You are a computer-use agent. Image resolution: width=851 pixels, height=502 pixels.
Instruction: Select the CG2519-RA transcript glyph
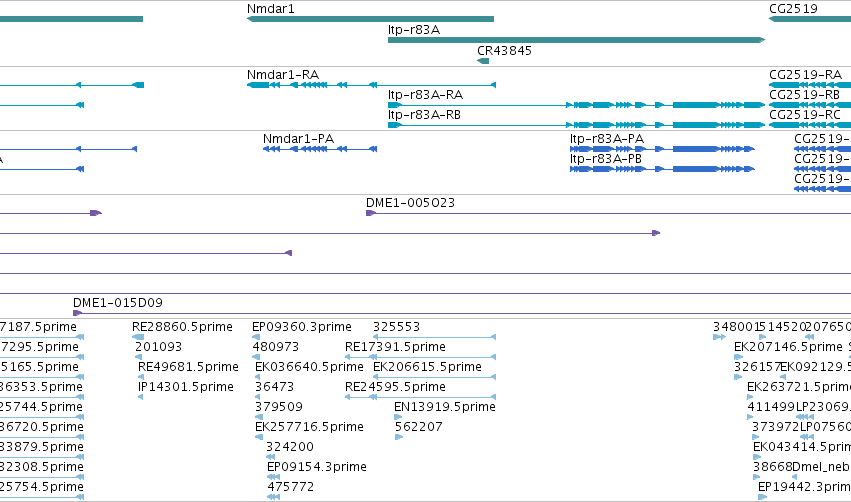pos(810,85)
